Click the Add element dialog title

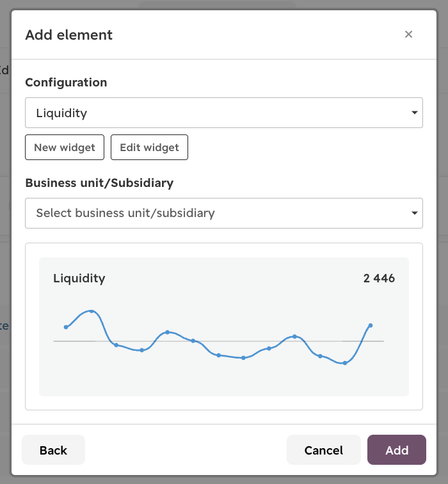coord(69,35)
